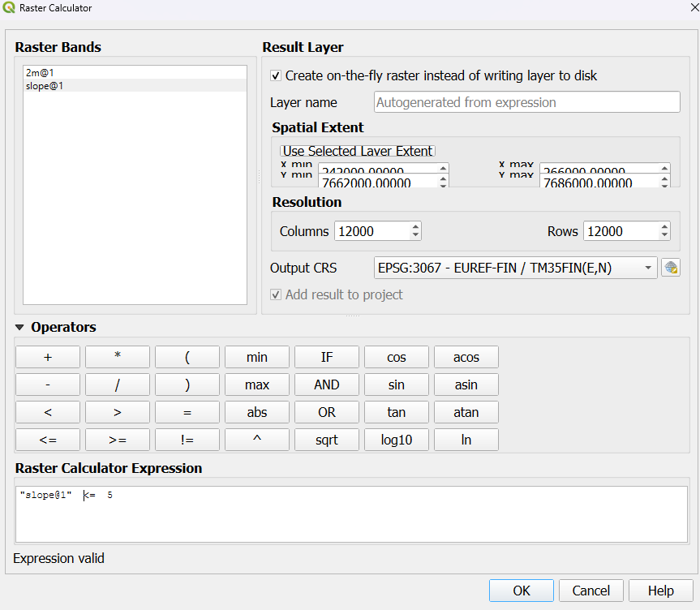Confirm with the OK button
The image size is (700, 610).
click(522, 591)
